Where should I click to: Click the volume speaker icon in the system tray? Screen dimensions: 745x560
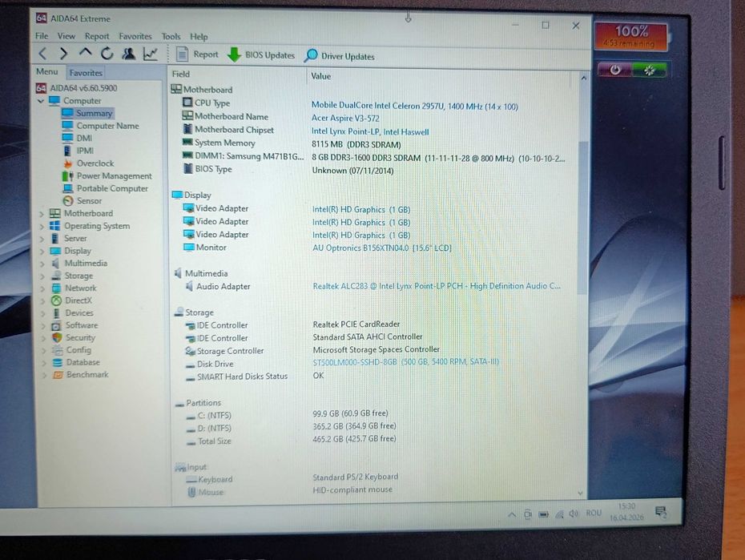574,514
